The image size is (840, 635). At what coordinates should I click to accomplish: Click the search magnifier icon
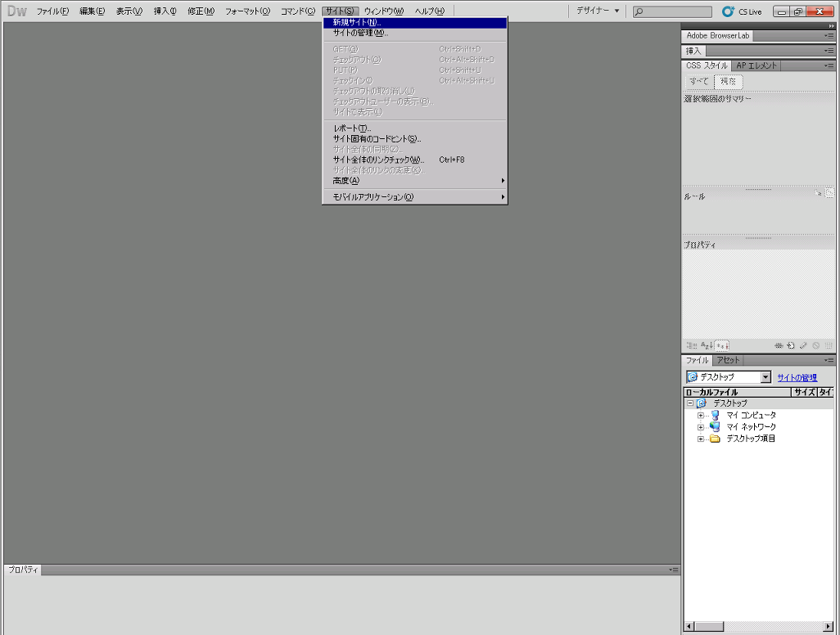tap(639, 11)
